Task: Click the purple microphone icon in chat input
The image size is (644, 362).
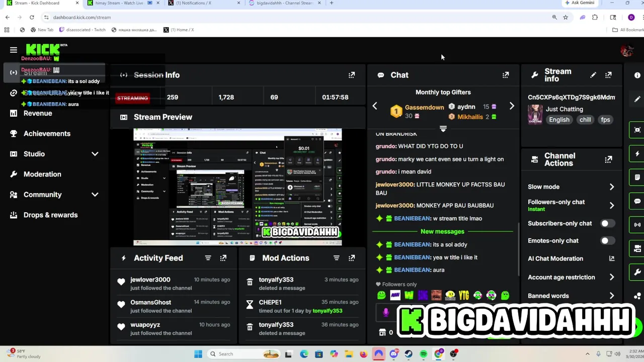Action: (x=386, y=312)
